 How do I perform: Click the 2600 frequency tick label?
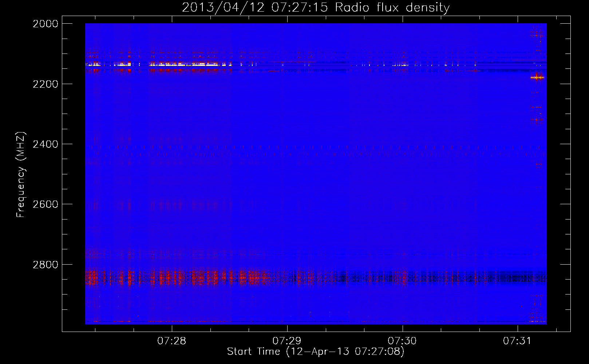46,204
